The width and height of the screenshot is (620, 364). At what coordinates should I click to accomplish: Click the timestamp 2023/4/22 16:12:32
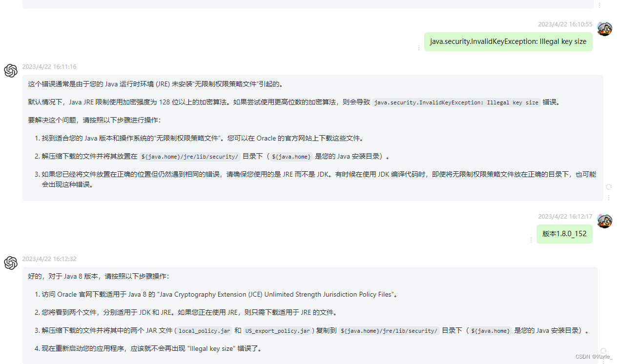coord(49,259)
